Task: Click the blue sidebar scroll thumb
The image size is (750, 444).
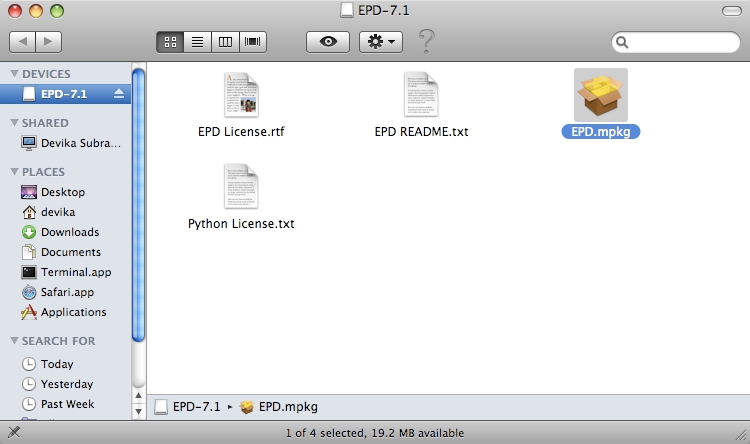Action: [x=138, y=206]
